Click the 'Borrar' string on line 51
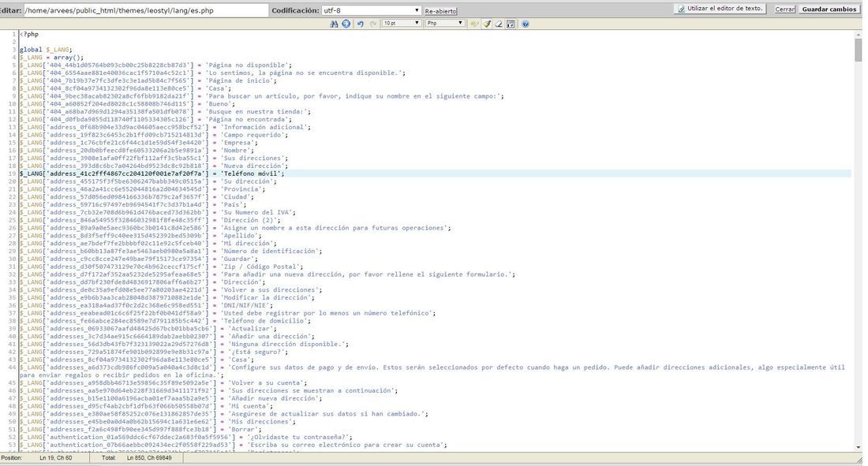The width and height of the screenshot is (868, 466). click(243, 430)
